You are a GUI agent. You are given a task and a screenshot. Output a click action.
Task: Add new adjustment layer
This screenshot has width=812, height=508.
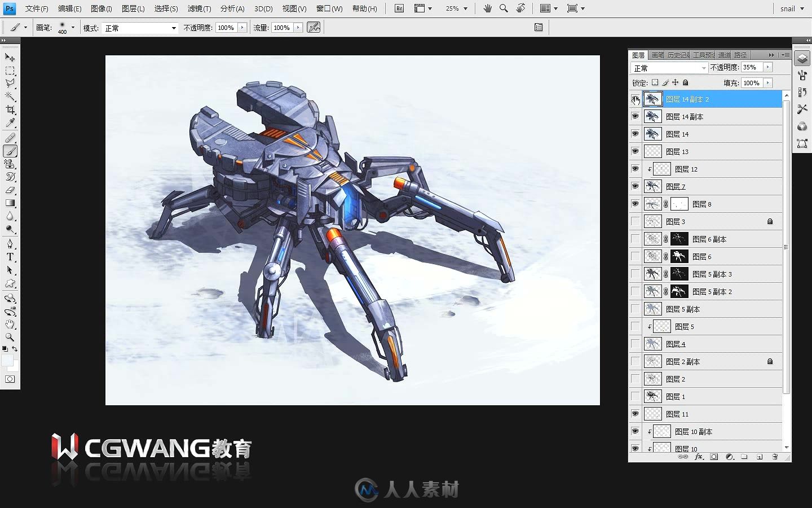[x=730, y=457]
